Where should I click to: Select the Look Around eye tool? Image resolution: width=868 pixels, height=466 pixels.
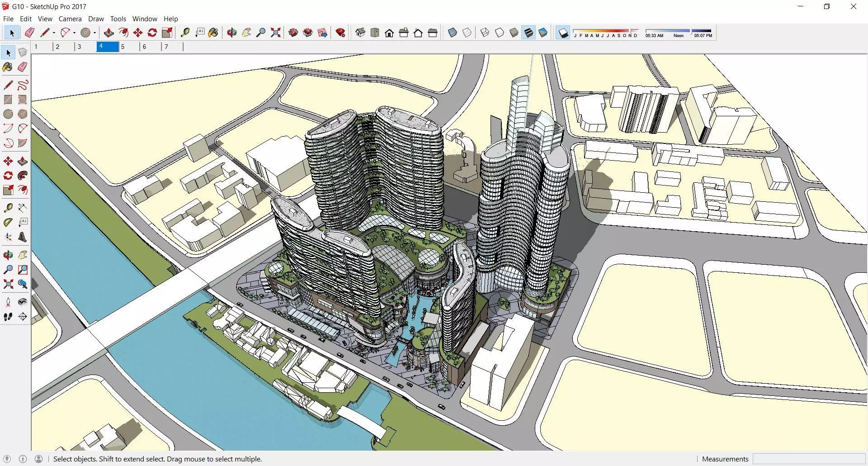tap(23, 302)
